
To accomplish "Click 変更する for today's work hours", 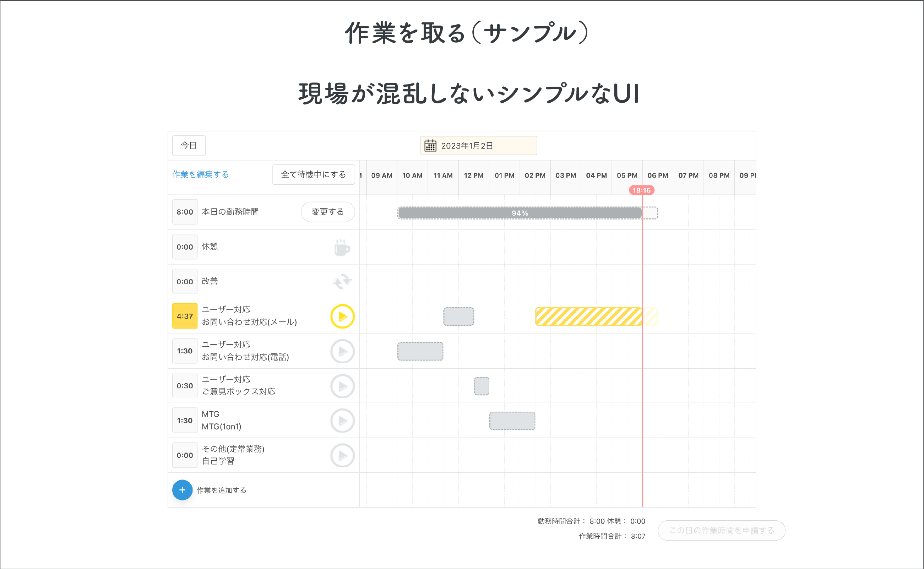I will point(328,212).
